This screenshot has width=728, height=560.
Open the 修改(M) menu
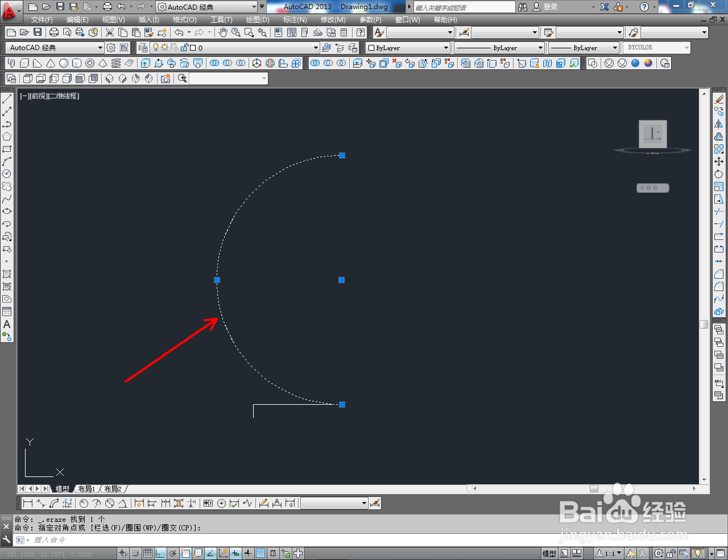point(333,19)
